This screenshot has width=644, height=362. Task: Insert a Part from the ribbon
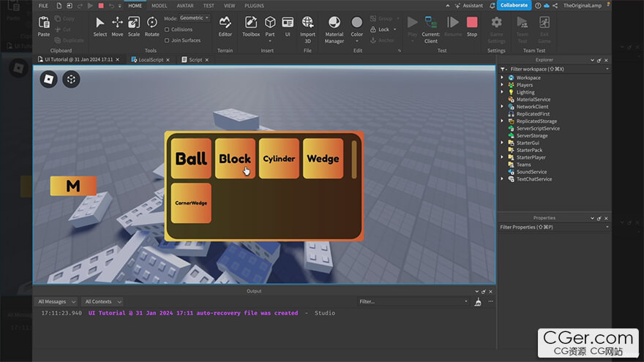click(x=270, y=28)
